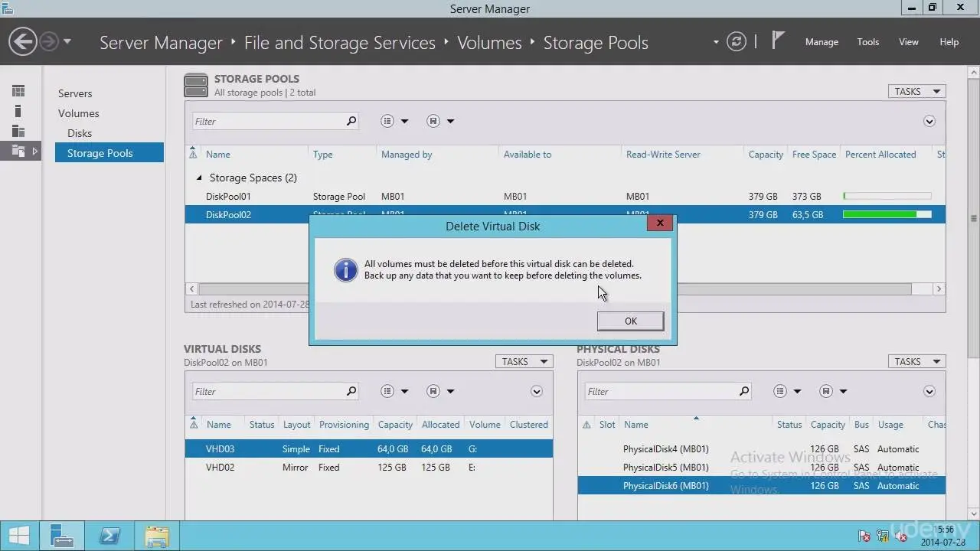
Task: Open Volumes in the sidebar
Action: [79, 113]
